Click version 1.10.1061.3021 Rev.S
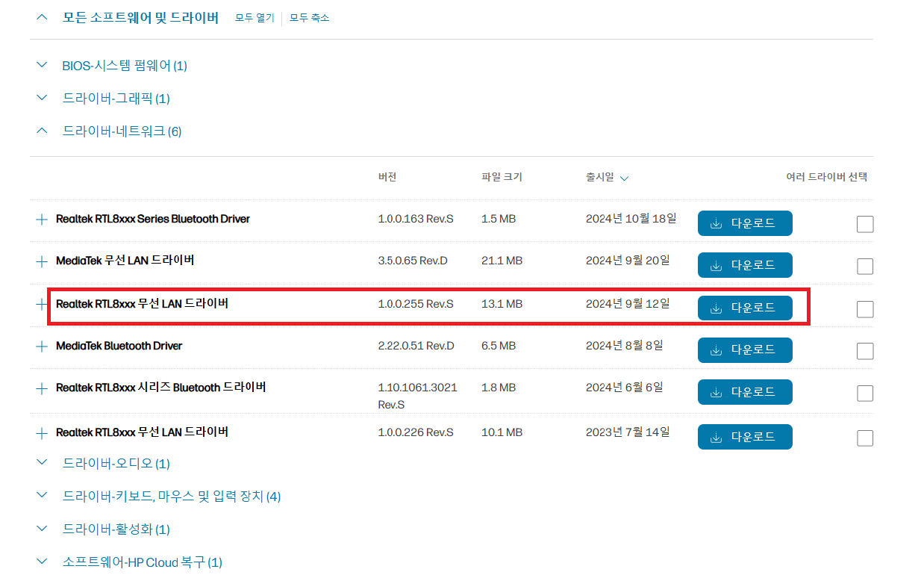Screen dimensions: 924x575 click(418, 396)
